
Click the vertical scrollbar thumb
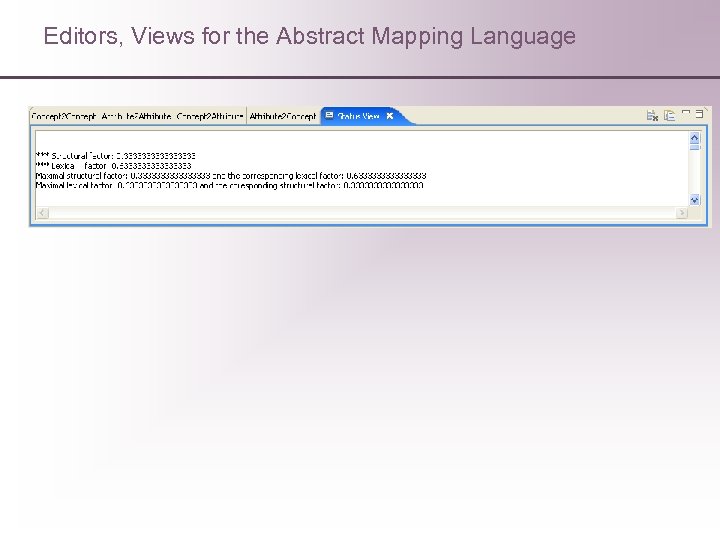pyautogui.click(x=695, y=147)
